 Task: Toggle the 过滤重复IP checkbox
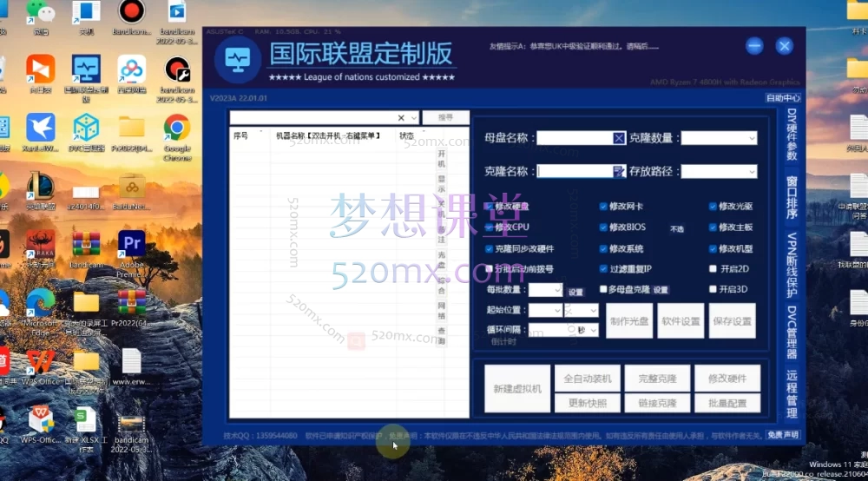[603, 269]
